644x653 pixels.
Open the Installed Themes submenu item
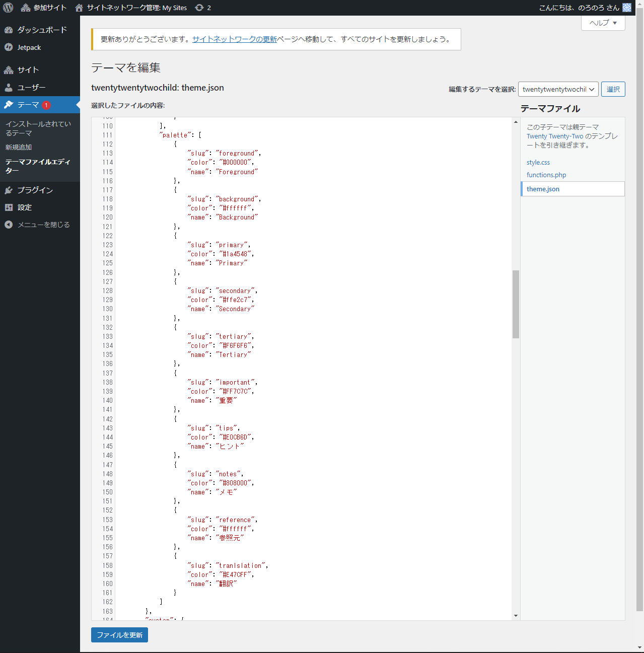(38, 128)
